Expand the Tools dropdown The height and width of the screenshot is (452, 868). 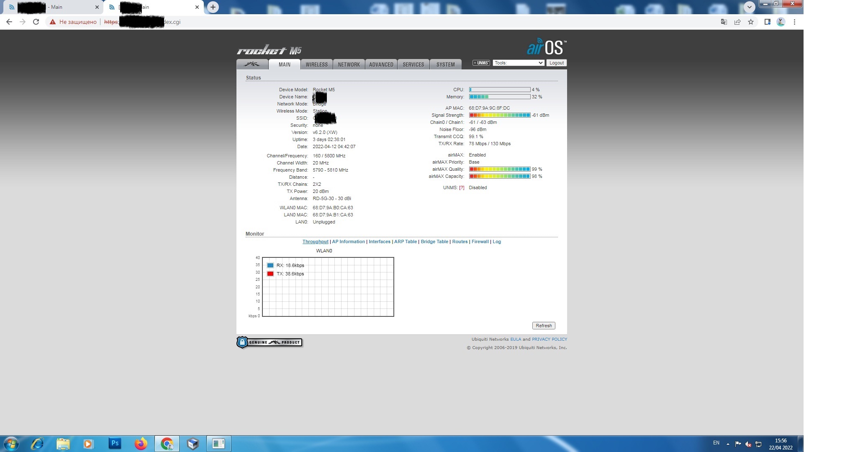click(518, 63)
